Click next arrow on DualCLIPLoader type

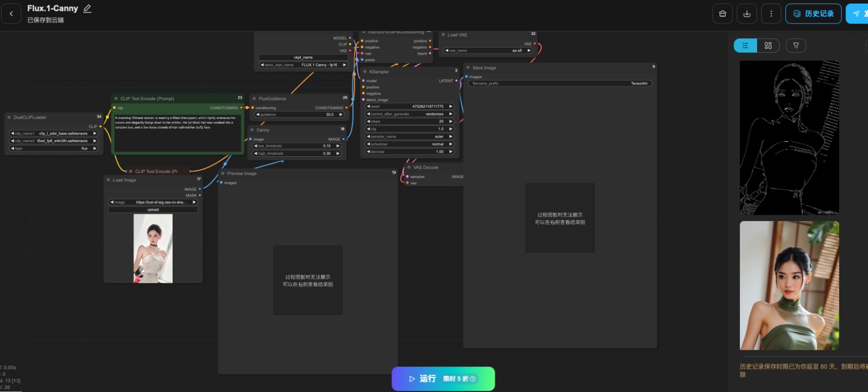coord(95,148)
